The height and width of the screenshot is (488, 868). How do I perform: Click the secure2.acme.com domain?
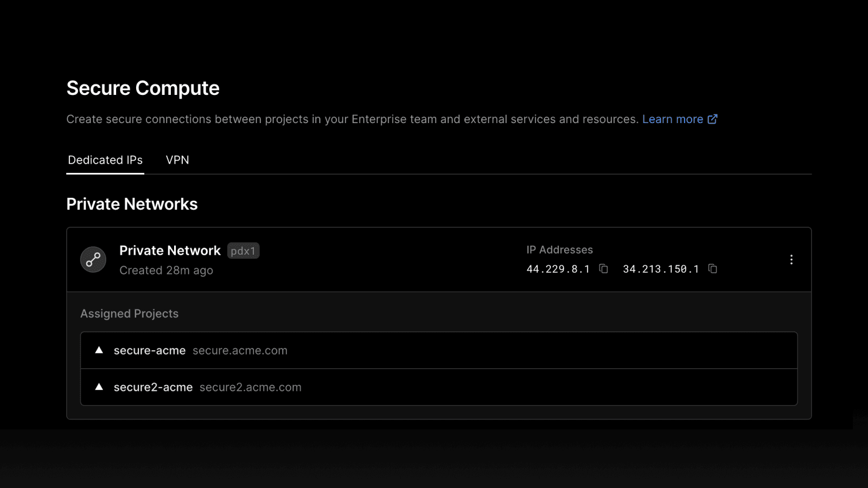click(250, 388)
